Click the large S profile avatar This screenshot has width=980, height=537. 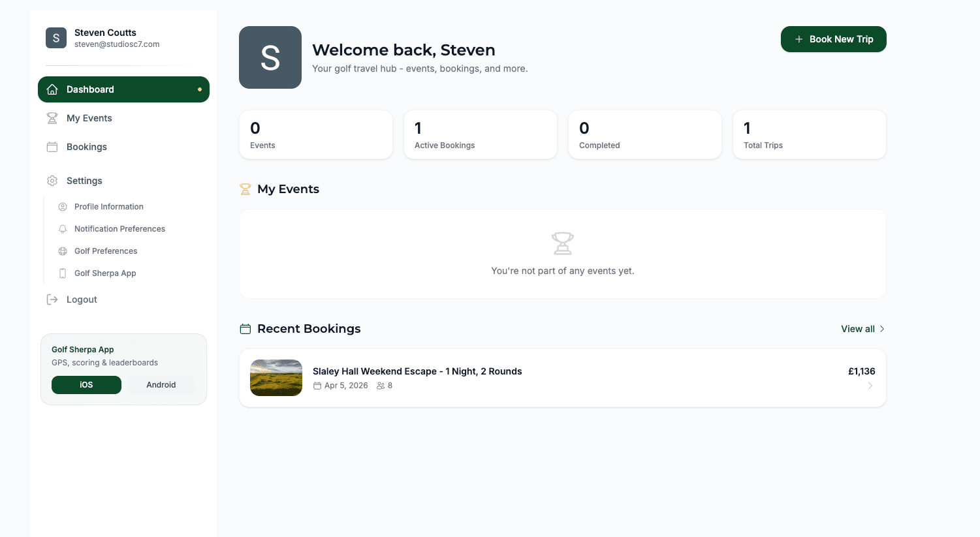(x=270, y=57)
